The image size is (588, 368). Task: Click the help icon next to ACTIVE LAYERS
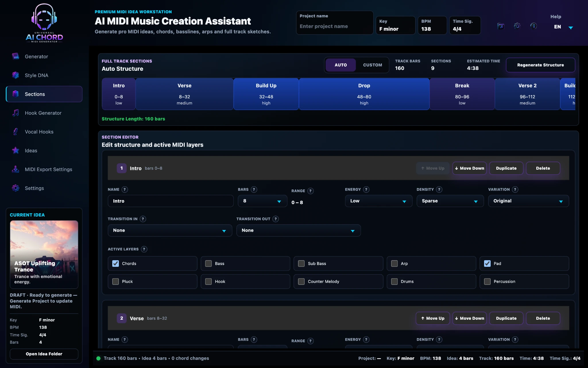[x=144, y=249]
